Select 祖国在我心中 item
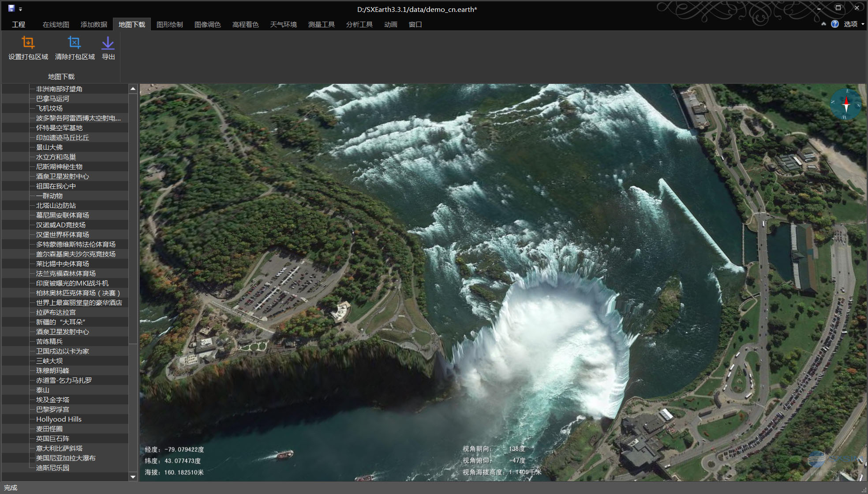Viewport: 868px width, 494px height. click(x=56, y=186)
